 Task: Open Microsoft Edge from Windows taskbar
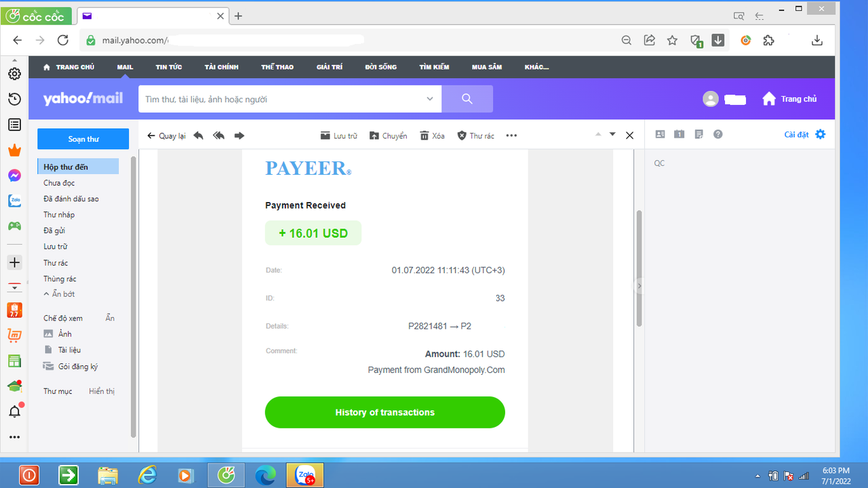pos(265,476)
